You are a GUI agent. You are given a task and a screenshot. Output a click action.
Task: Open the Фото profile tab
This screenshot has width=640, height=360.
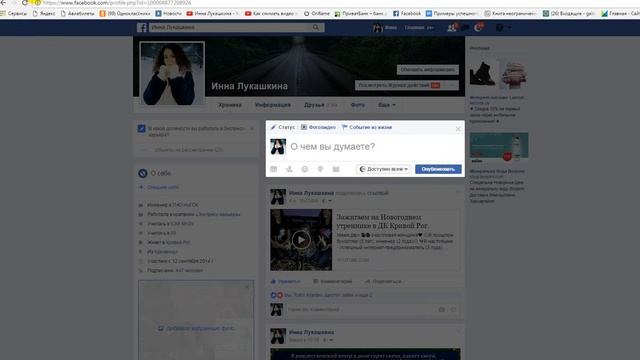[x=358, y=105]
